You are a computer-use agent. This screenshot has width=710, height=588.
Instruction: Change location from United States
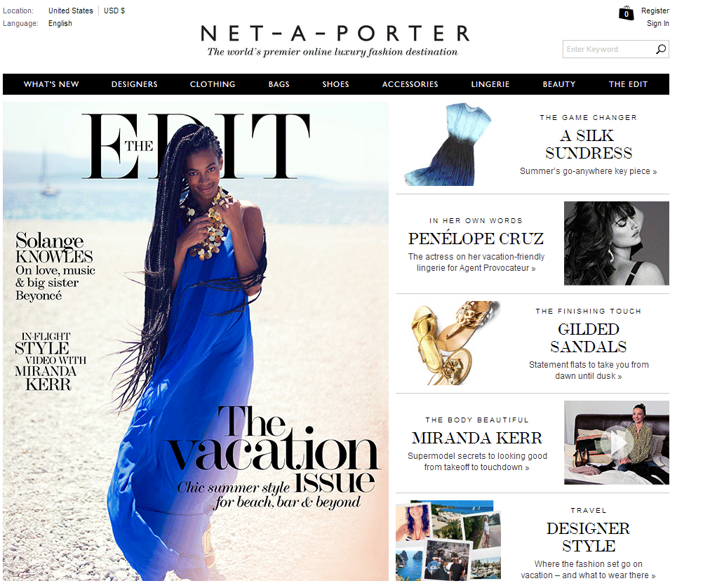point(71,11)
